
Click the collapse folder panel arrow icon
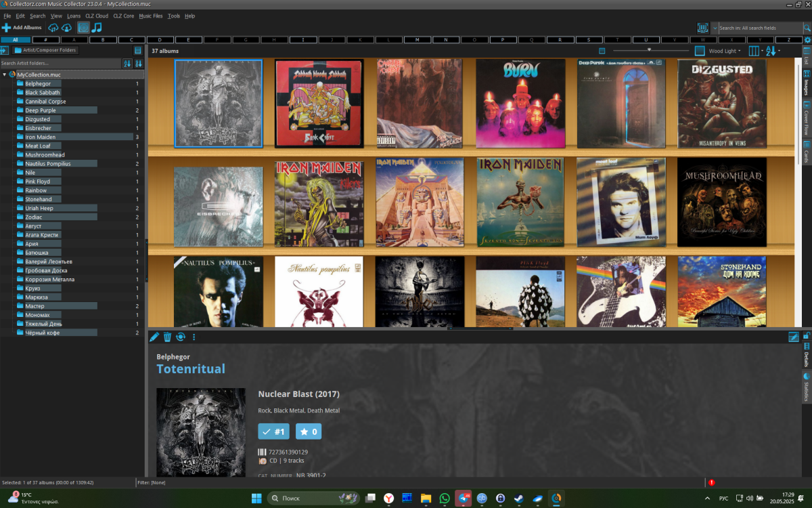click(x=4, y=50)
